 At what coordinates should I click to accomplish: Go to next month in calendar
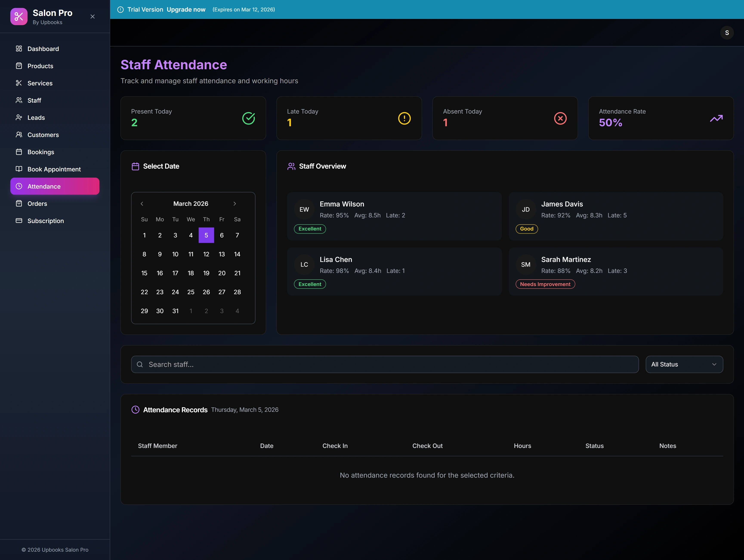pyautogui.click(x=235, y=204)
